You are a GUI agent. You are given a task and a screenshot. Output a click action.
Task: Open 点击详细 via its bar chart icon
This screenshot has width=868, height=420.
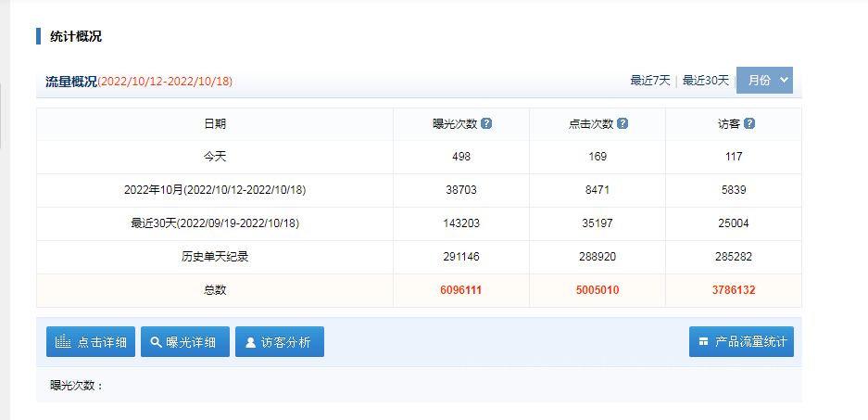64,341
